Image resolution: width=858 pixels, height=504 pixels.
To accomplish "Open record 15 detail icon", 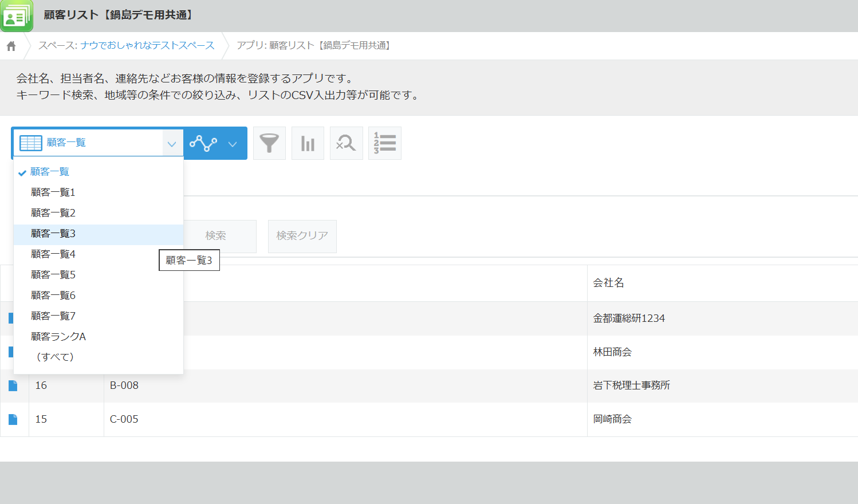I will (x=13, y=420).
